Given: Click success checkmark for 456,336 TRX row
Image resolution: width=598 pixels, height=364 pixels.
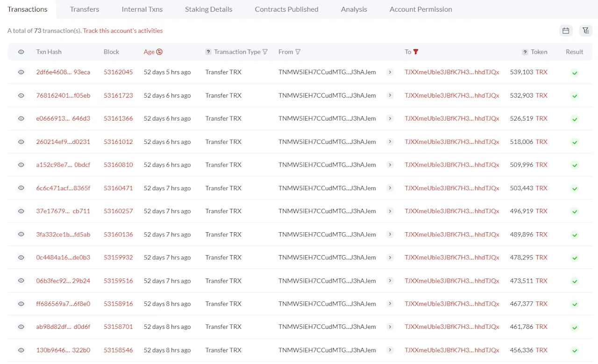Looking at the screenshot, I should point(575,351).
